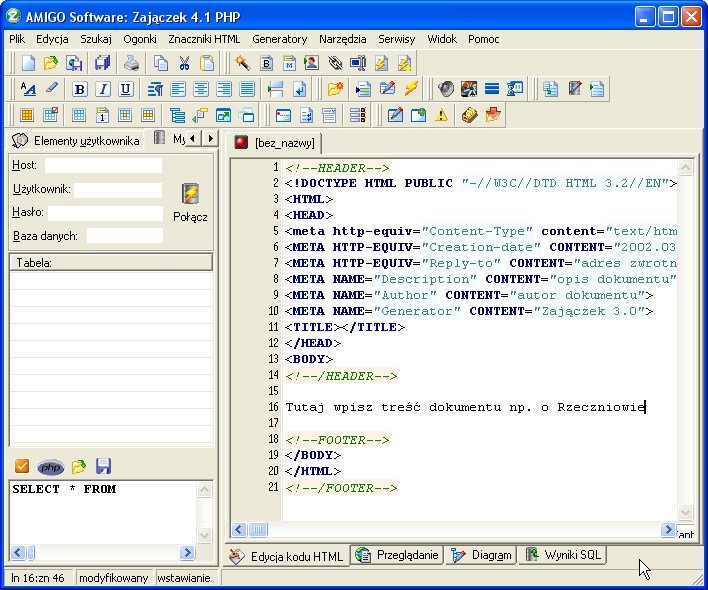Click in the Host input field
Viewport: 708px width, 590px height.
point(103,166)
